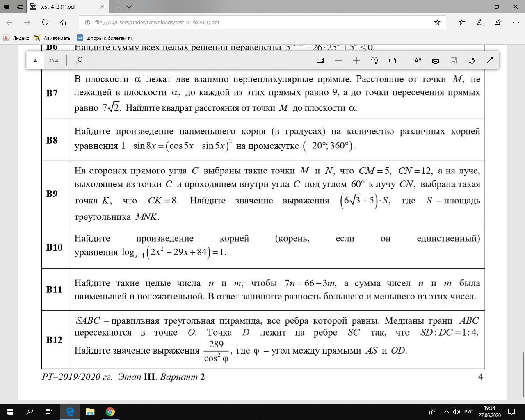Screen dimensions: 525x420
Task: Click the B11 task label
Action: click(x=54, y=290)
